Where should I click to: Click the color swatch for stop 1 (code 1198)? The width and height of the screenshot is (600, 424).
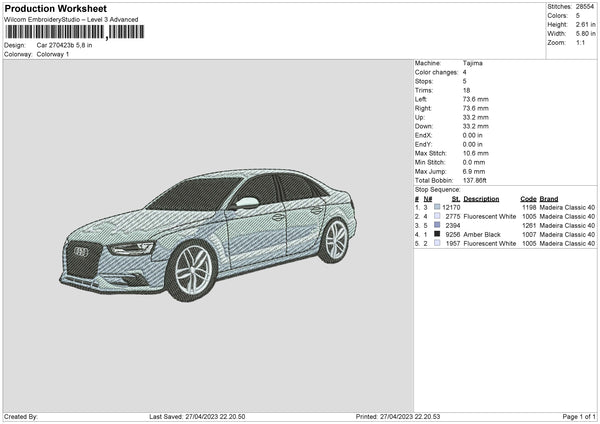click(x=437, y=207)
